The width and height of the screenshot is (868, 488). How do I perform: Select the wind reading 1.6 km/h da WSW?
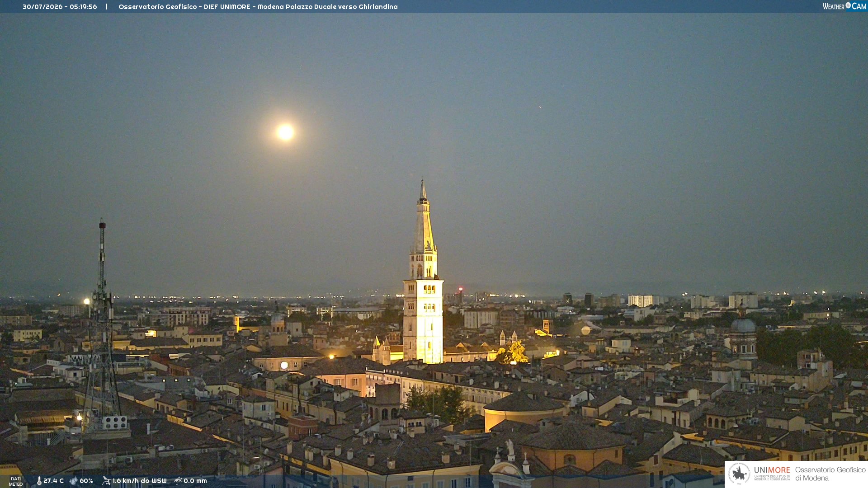(x=140, y=481)
